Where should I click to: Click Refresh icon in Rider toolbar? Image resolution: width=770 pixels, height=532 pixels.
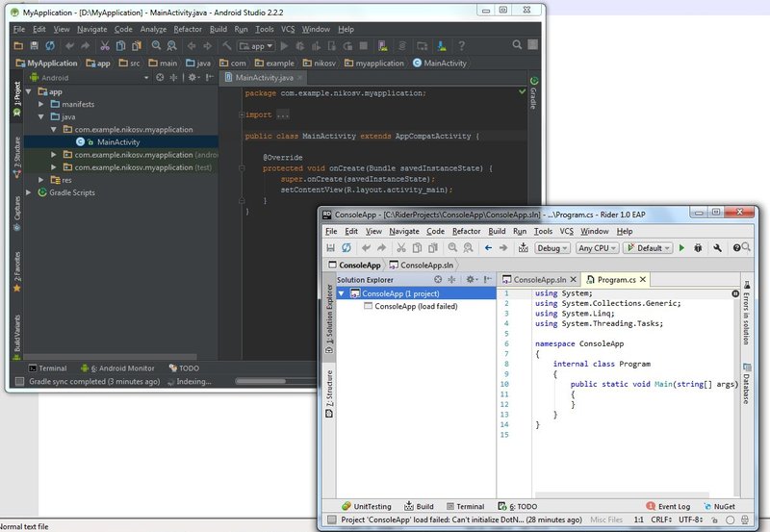point(346,248)
